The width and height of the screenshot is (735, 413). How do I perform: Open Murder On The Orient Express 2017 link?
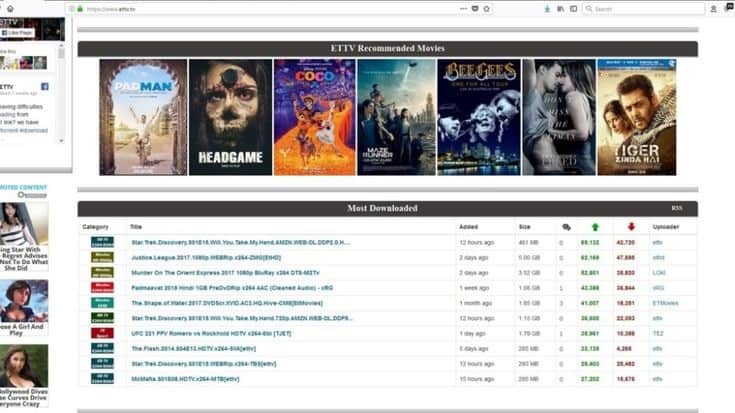[x=225, y=273]
